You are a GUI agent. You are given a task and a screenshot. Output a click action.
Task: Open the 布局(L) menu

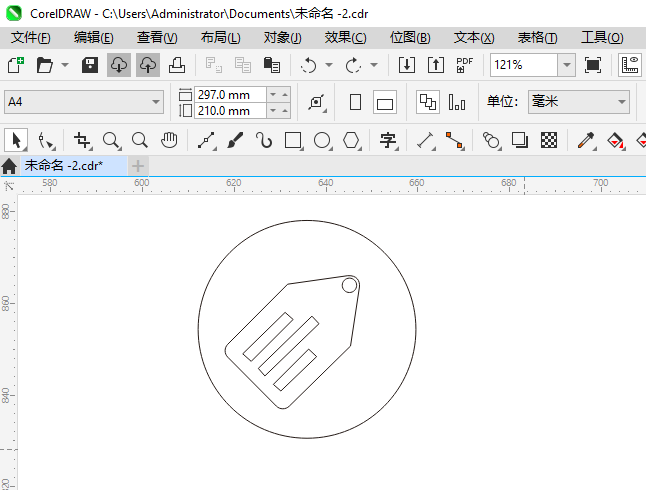[220, 38]
